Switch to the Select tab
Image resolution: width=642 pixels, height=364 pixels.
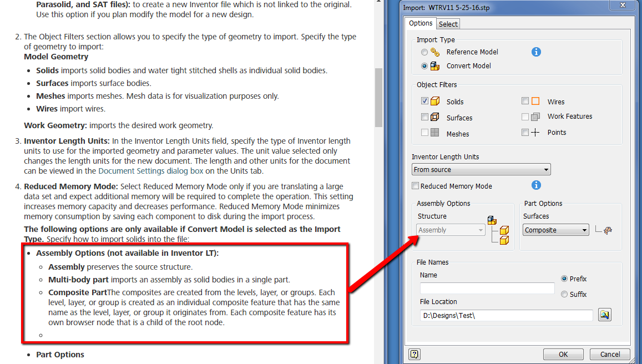448,24
